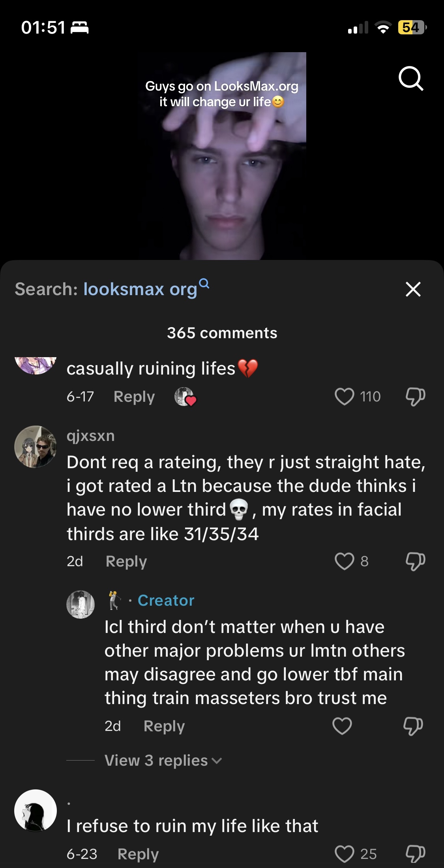The image size is (444, 868).
Task: Reply to the Creator's comment
Action: click(x=164, y=726)
